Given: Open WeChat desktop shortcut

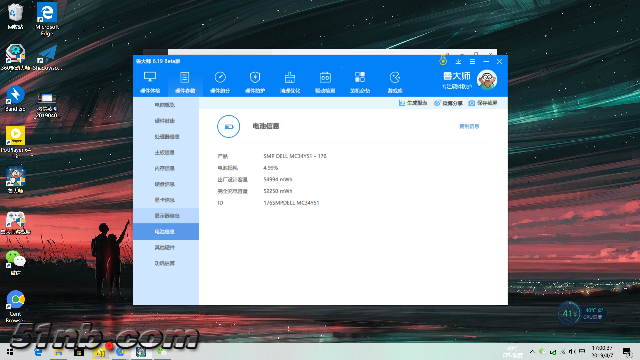Looking at the screenshot, I should pos(15,262).
